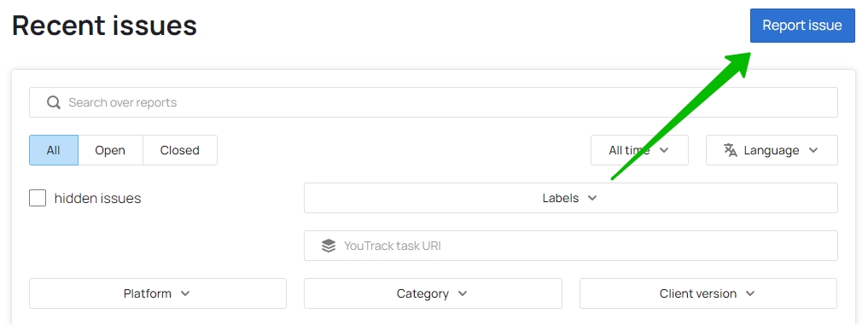Click the chevron beside Category
The width and height of the screenshot is (868, 325).
[463, 293]
